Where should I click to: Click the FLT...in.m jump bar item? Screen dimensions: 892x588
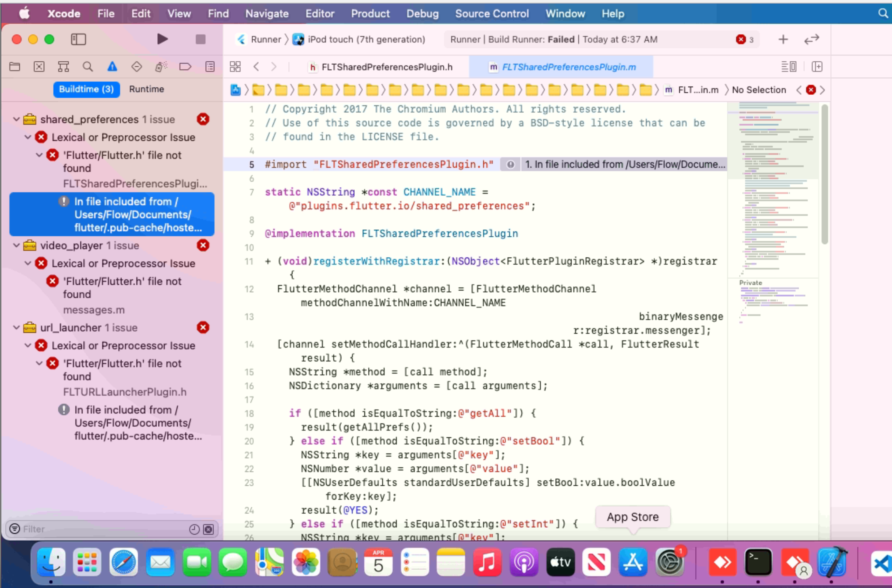tap(692, 90)
